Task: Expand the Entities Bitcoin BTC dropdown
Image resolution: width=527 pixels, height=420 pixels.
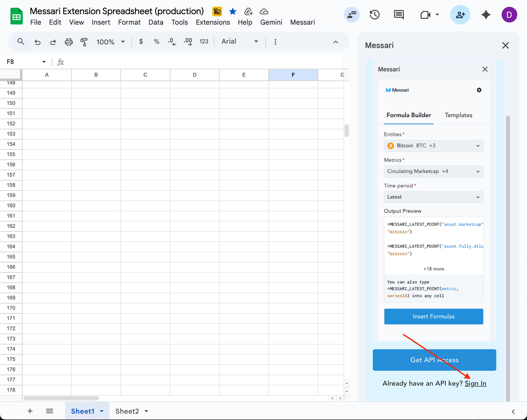Action: (433, 146)
